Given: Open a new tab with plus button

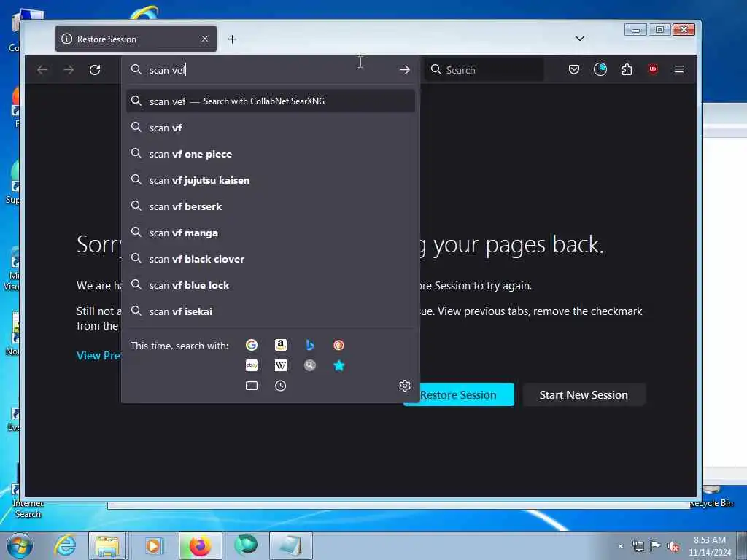Looking at the screenshot, I should click(233, 39).
